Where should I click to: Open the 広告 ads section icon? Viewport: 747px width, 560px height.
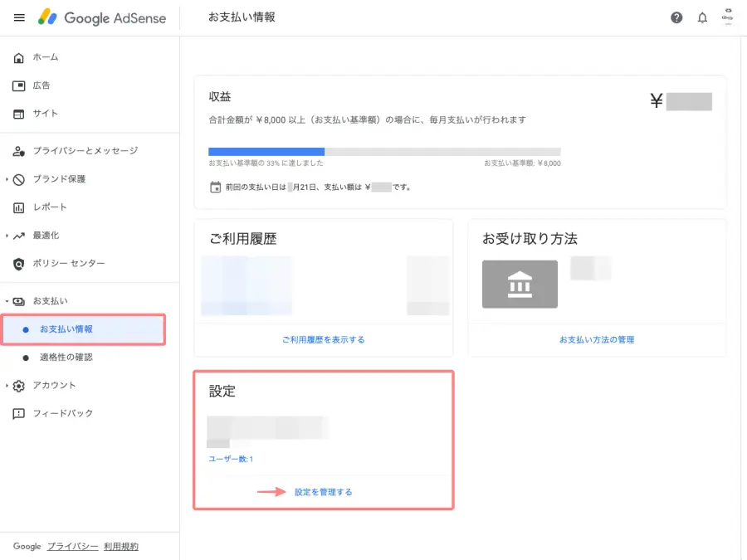[18, 85]
